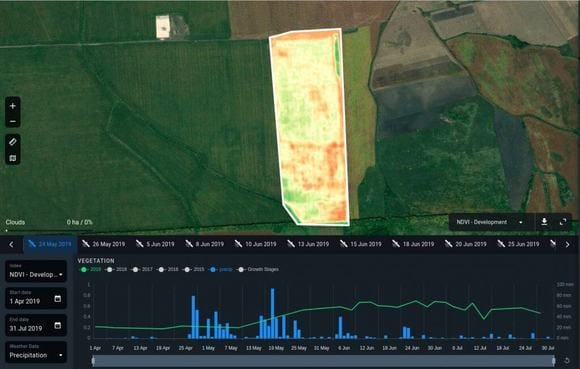Open calendar picker for End date
The image size is (580, 369).
tap(58, 325)
